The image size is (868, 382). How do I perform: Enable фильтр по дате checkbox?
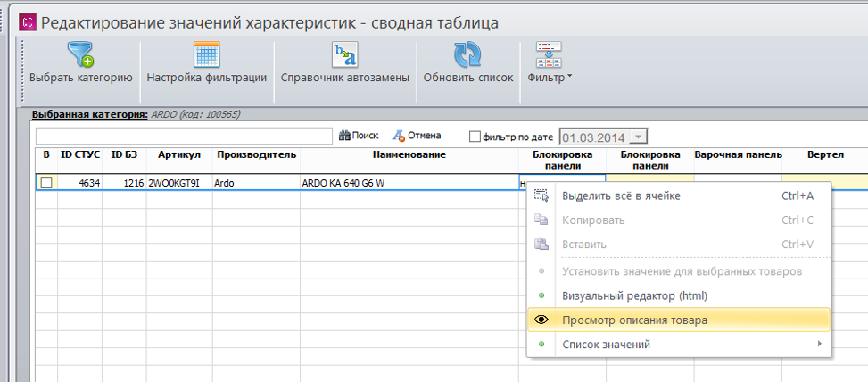475,137
